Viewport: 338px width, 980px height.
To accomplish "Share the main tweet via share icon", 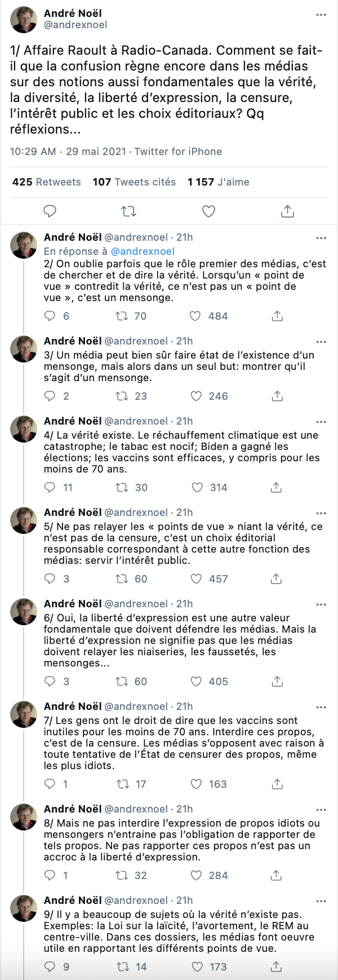I will pyautogui.click(x=287, y=211).
